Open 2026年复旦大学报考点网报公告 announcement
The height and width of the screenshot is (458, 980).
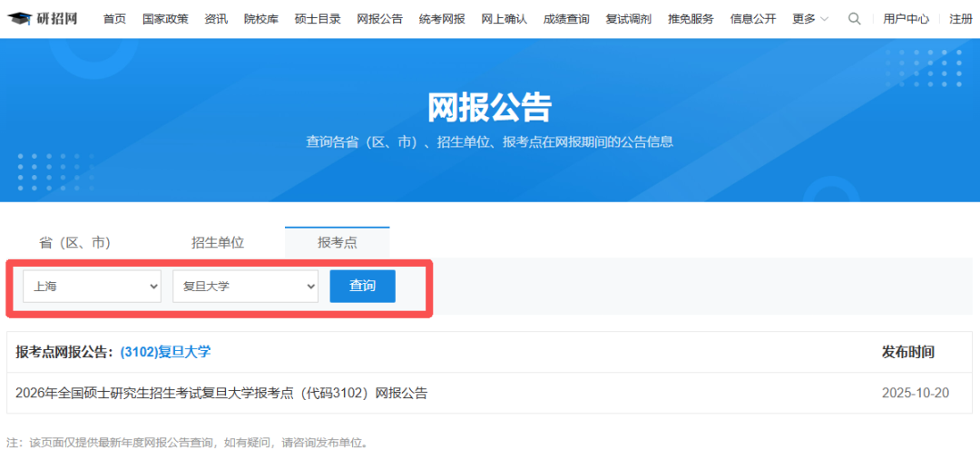(x=221, y=393)
